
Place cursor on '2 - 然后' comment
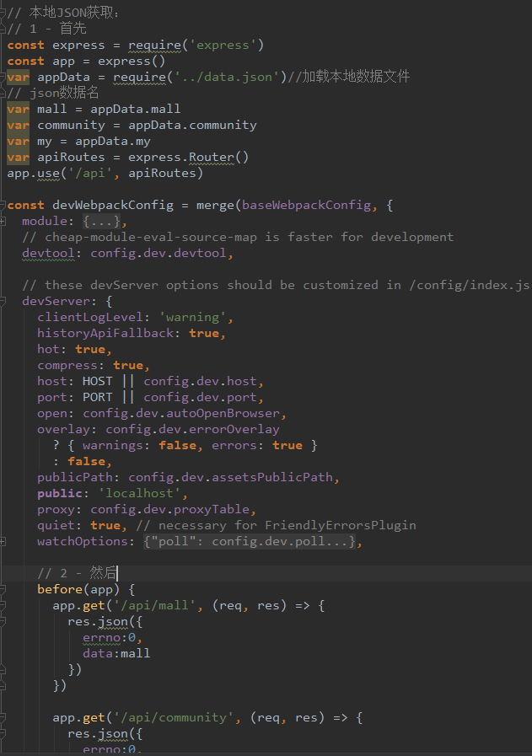(x=78, y=573)
